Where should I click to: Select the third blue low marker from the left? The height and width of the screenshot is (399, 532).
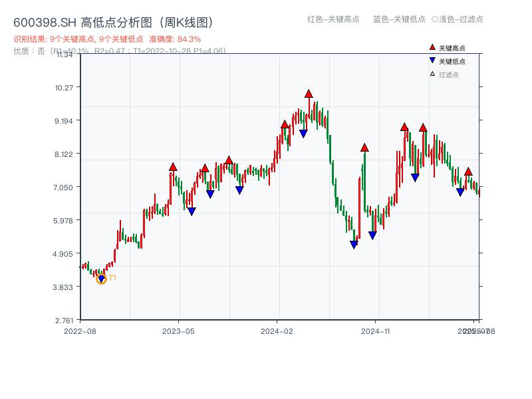point(210,194)
